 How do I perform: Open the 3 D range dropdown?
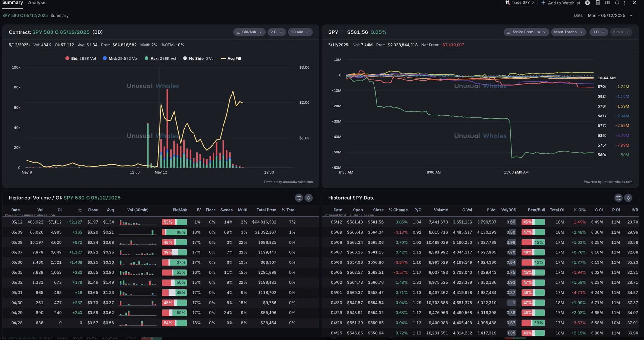pyautogui.click(x=599, y=32)
